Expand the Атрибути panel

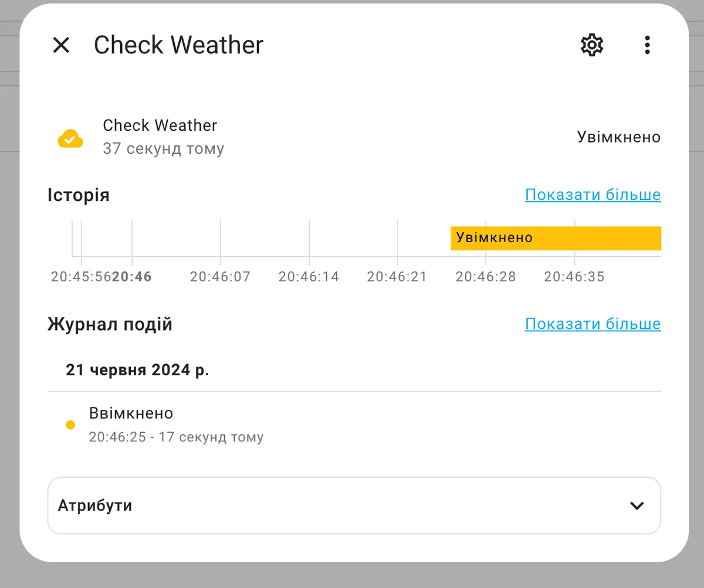(354, 505)
